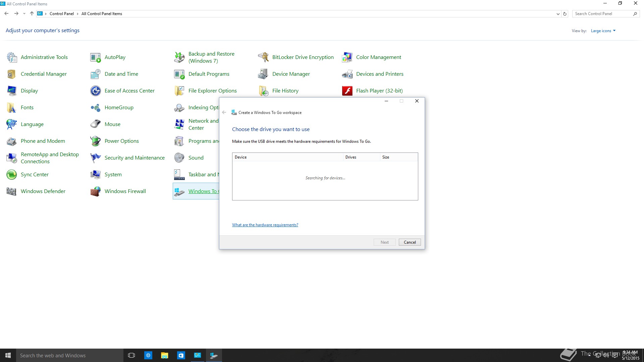
Task: Open RemoteApp and Desktop Connections icon
Action: click(12, 158)
